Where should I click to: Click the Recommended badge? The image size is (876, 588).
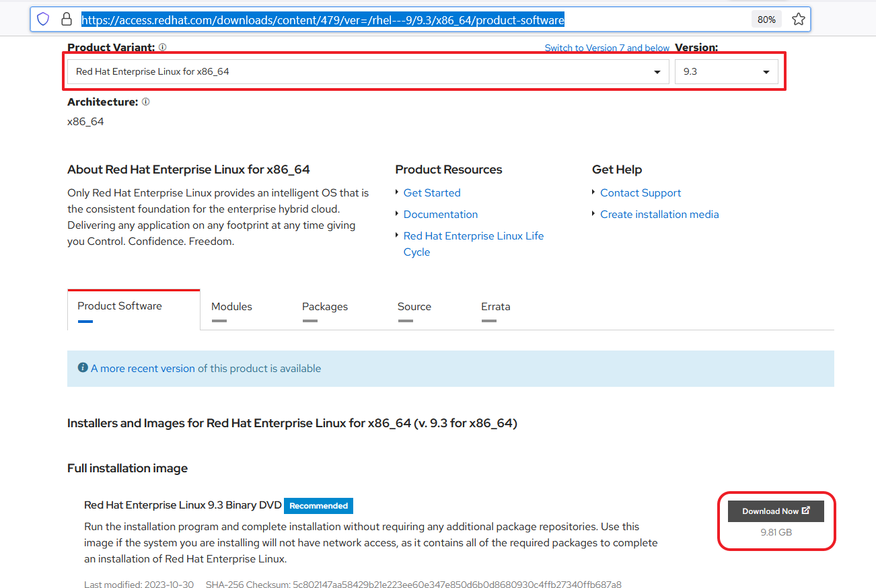(x=318, y=506)
